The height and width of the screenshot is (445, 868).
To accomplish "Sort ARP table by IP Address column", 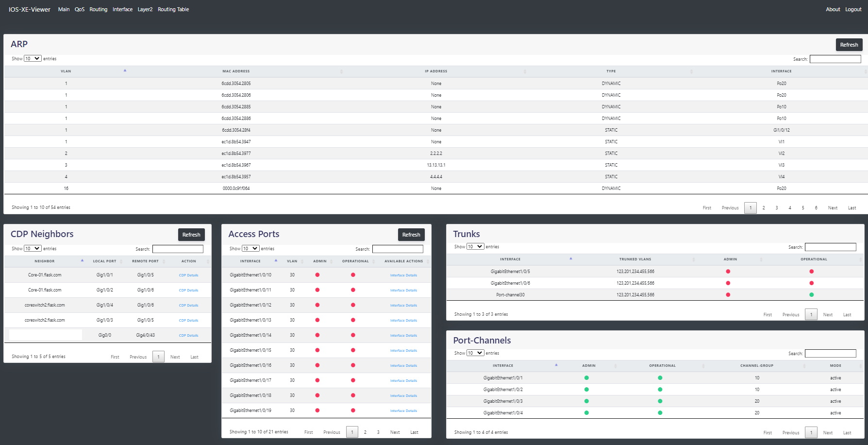I will pos(436,71).
